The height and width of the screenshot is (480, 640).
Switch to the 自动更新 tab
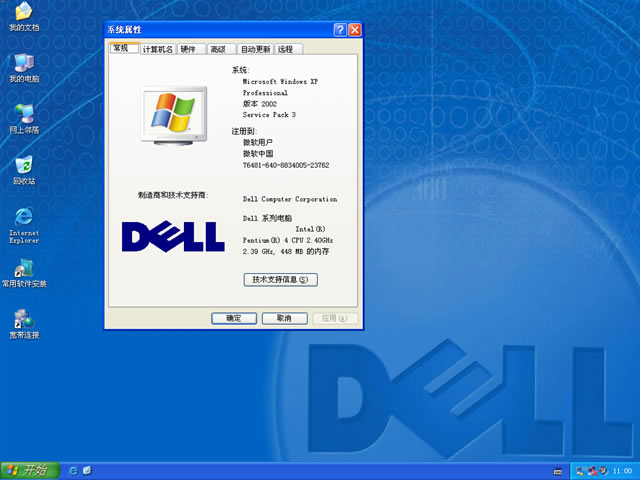[255, 49]
